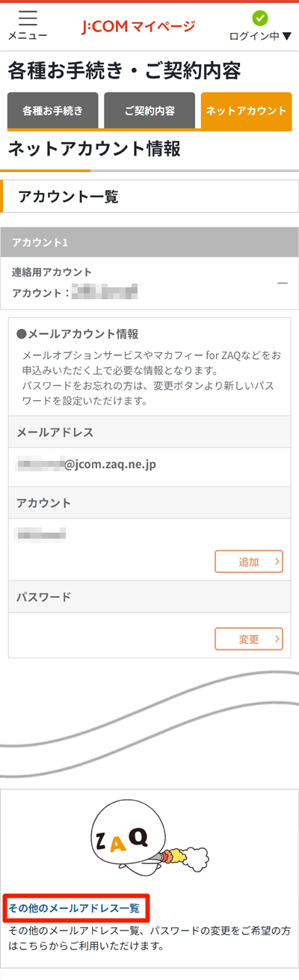
Task: Switch to the ご契約内容 tab
Action: (x=149, y=111)
